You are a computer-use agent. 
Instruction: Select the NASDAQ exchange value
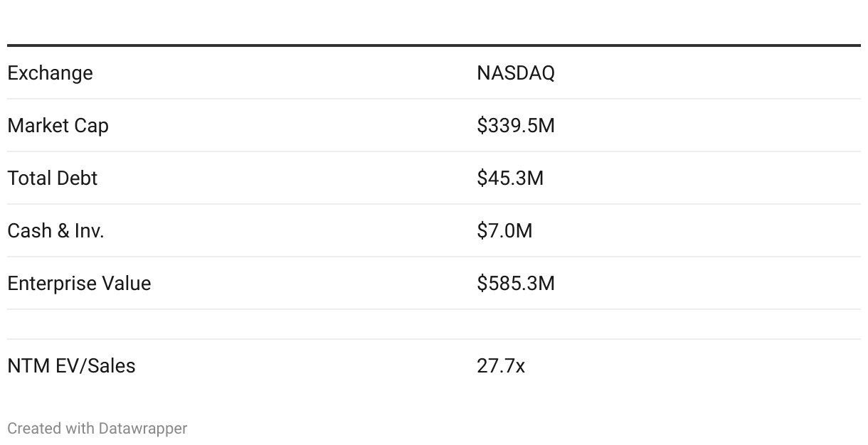pyautogui.click(x=515, y=73)
